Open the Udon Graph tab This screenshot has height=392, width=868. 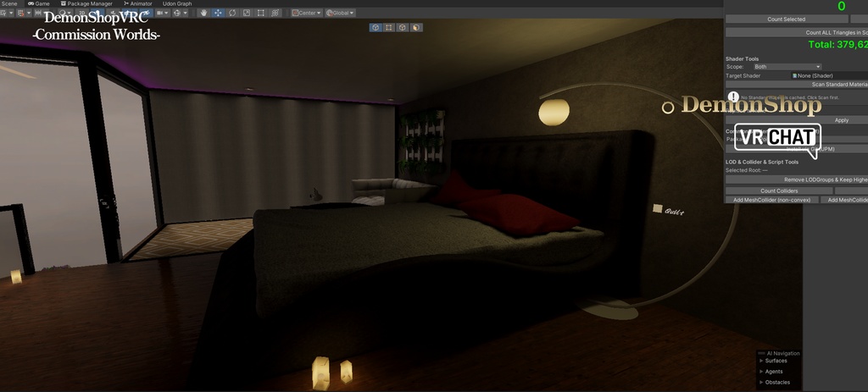point(177,3)
